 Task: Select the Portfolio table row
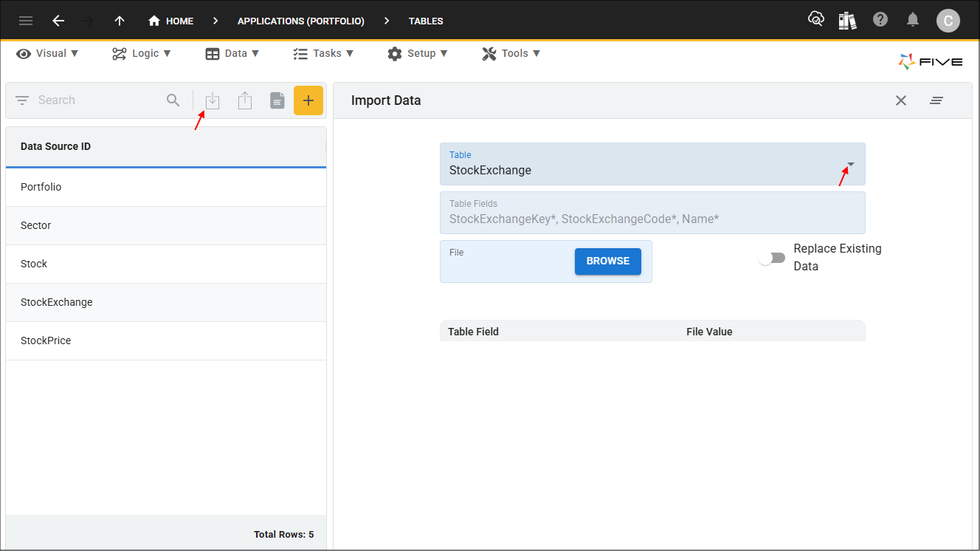166,187
